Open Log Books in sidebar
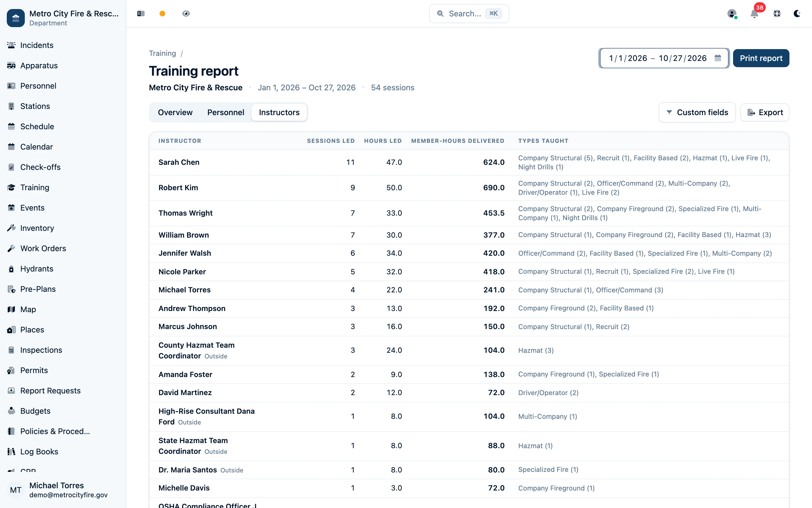Image resolution: width=812 pixels, height=508 pixels. (63, 452)
